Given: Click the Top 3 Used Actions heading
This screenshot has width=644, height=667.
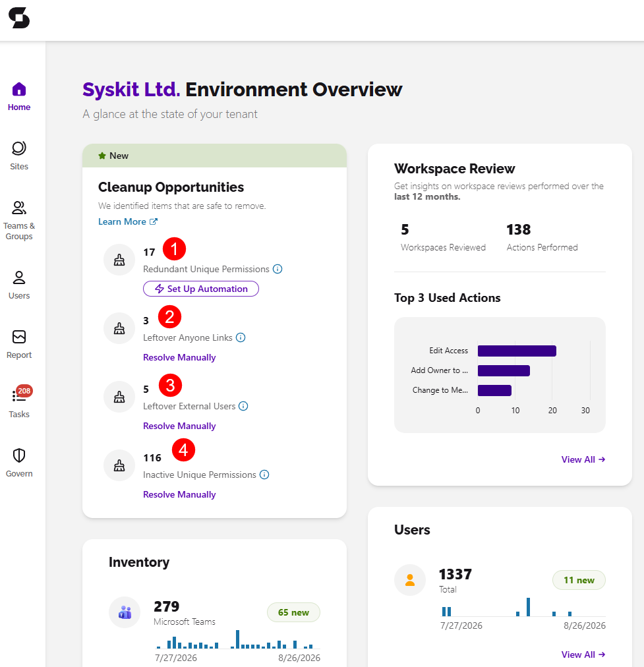Looking at the screenshot, I should pos(447,298).
